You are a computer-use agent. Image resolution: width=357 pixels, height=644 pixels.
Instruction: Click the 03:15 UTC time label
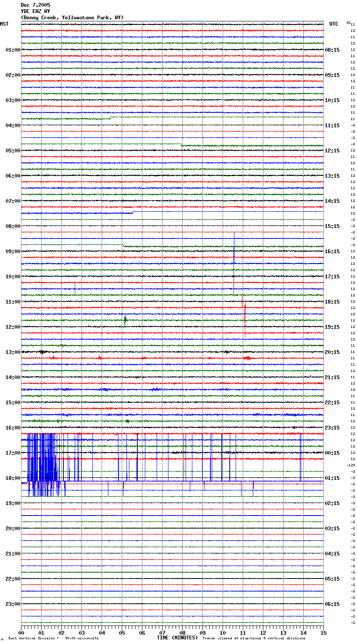(x=332, y=529)
